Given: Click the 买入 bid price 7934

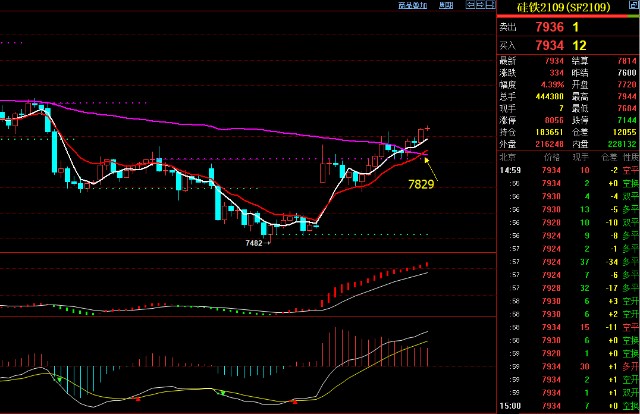Looking at the screenshot, I should tap(549, 45).
